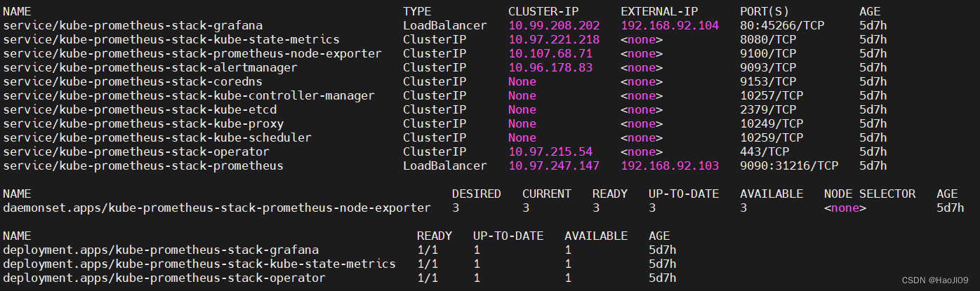Click service/kube-prometheus-stack-alertmanager name
The width and height of the screenshot is (980, 291).
(x=150, y=67)
